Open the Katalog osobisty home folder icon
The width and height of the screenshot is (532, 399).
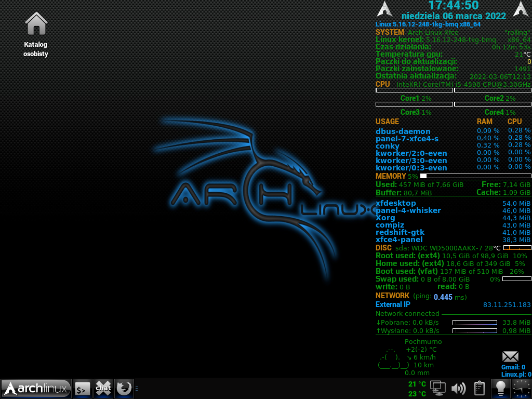[36, 34]
